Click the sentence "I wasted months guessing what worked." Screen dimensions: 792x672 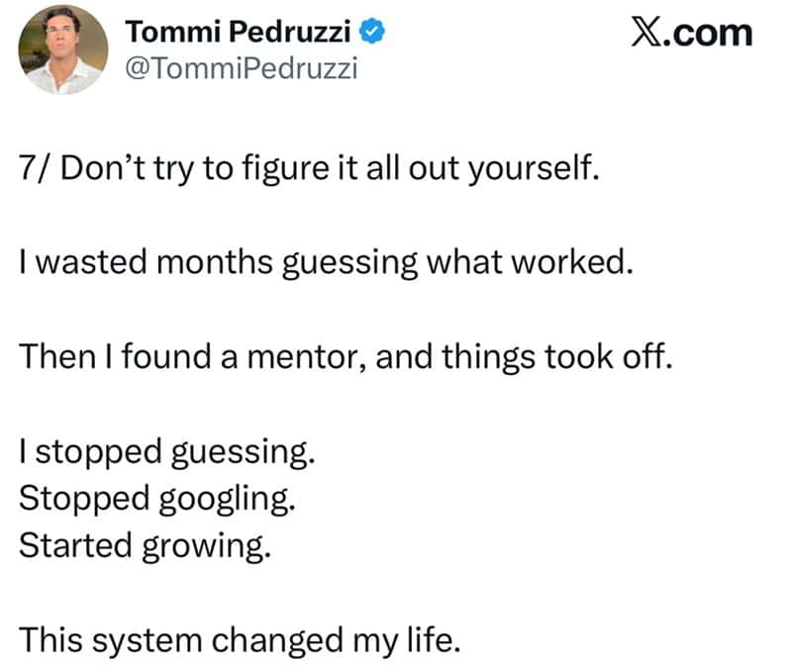[x=326, y=263]
